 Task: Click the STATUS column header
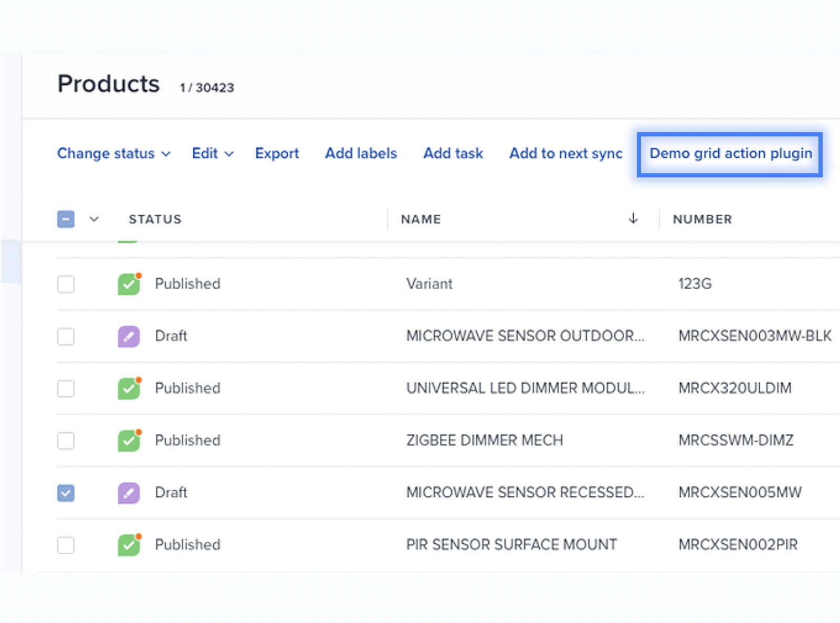click(155, 219)
